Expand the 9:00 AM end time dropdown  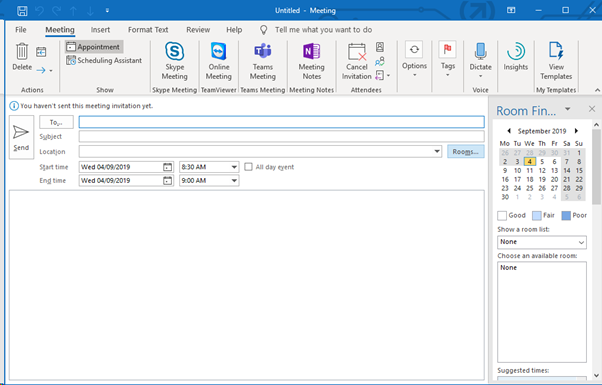(x=234, y=180)
